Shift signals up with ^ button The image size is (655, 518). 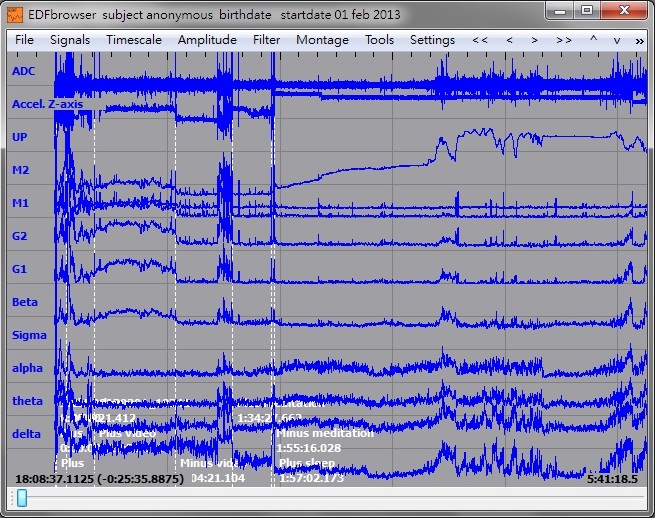[593, 39]
